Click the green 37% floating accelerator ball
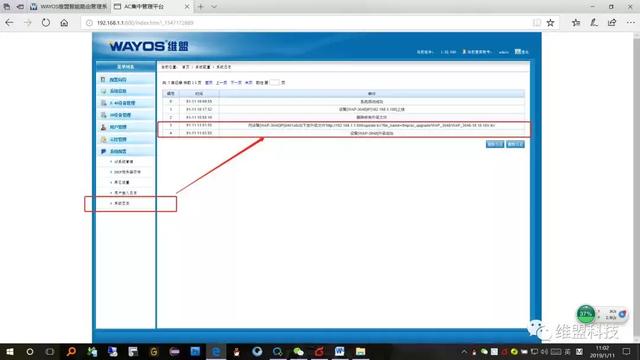The width and height of the screenshot is (640, 360). click(586, 313)
